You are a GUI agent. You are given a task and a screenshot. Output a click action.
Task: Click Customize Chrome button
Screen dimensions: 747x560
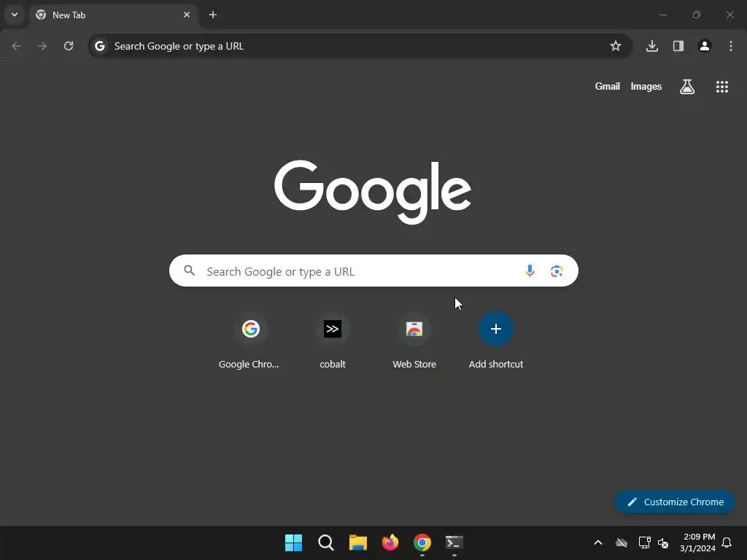675,502
